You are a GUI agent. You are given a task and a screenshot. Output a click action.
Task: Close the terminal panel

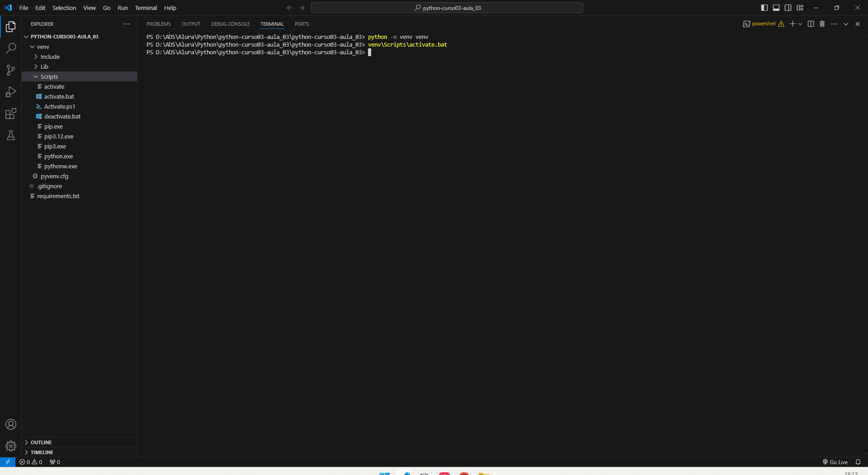coord(858,24)
